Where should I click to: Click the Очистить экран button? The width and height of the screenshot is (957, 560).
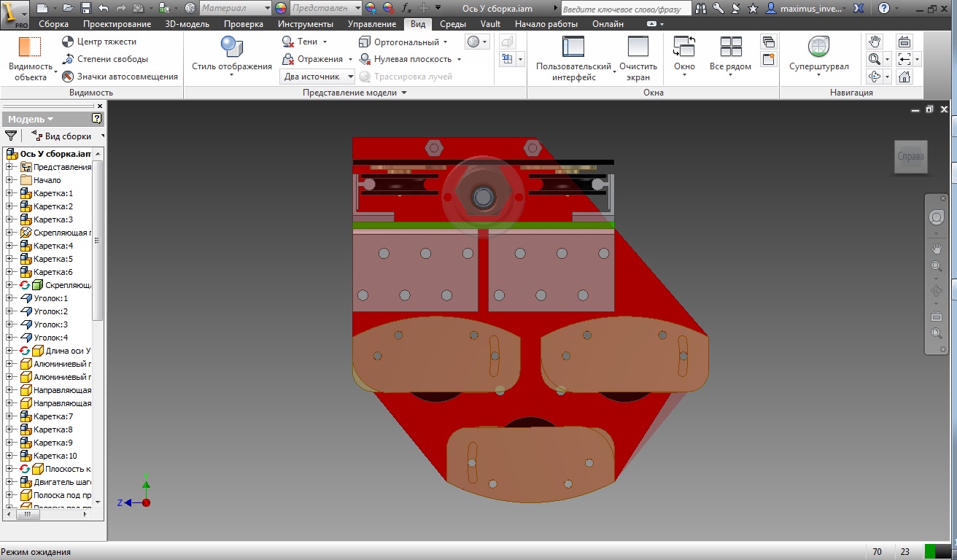(x=638, y=54)
